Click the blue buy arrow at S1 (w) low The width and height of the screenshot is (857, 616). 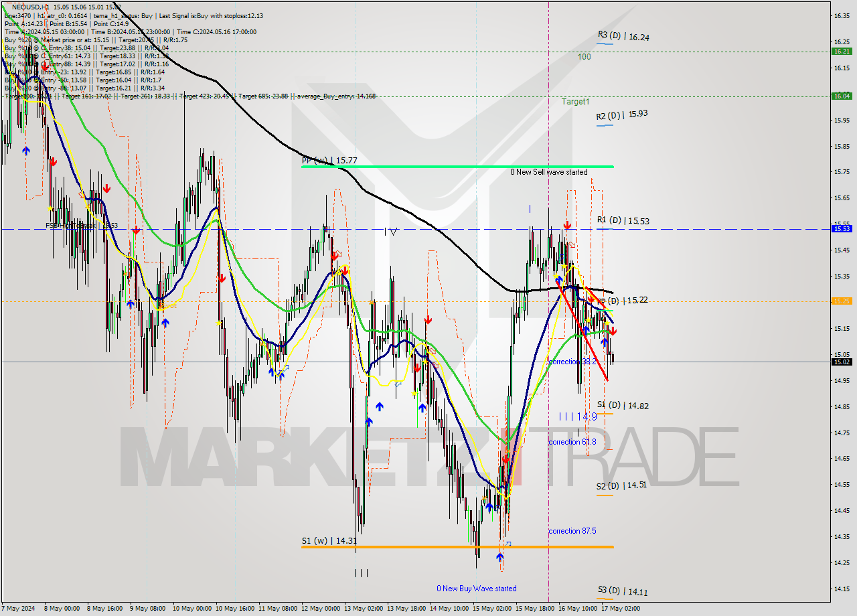coord(500,557)
